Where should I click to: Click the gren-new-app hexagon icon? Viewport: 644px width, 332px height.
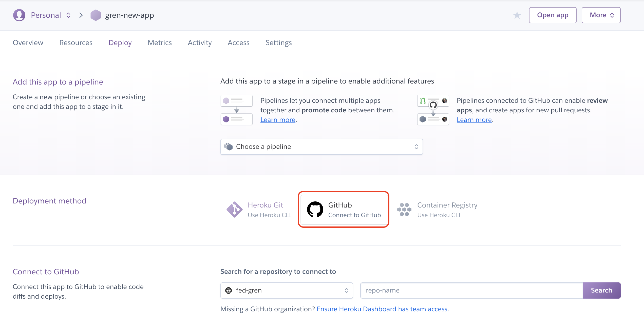click(x=96, y=15)
